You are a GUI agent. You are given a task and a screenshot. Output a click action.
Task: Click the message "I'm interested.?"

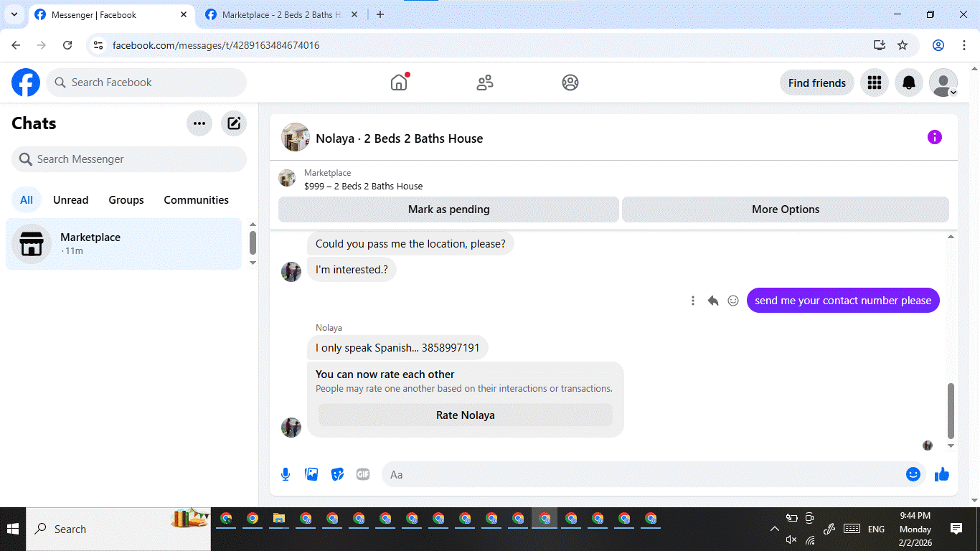[352, 270]
